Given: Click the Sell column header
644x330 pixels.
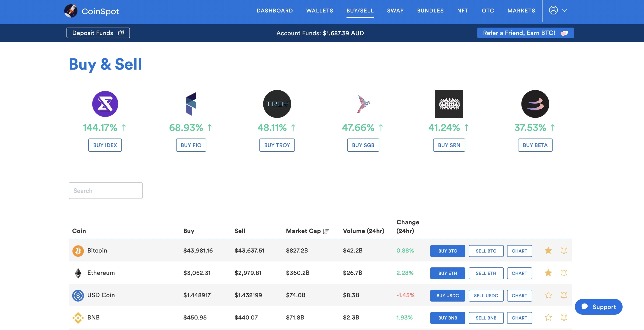Looking at the screenshot, I should (240, 231).
